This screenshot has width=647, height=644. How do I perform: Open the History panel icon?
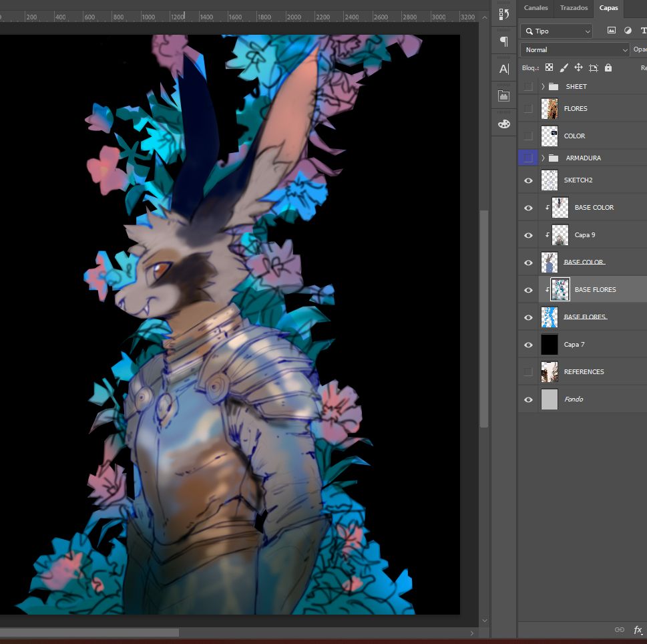click(x=503, y=14)
